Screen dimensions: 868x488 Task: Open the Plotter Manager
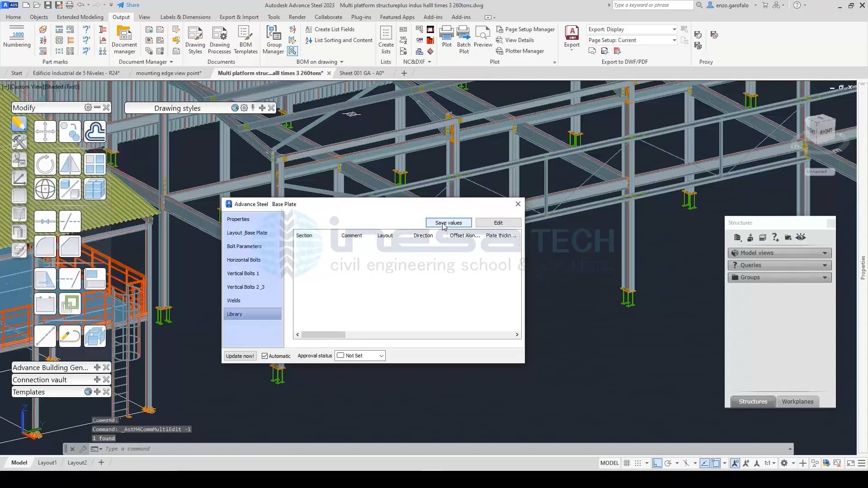[520, 51]
